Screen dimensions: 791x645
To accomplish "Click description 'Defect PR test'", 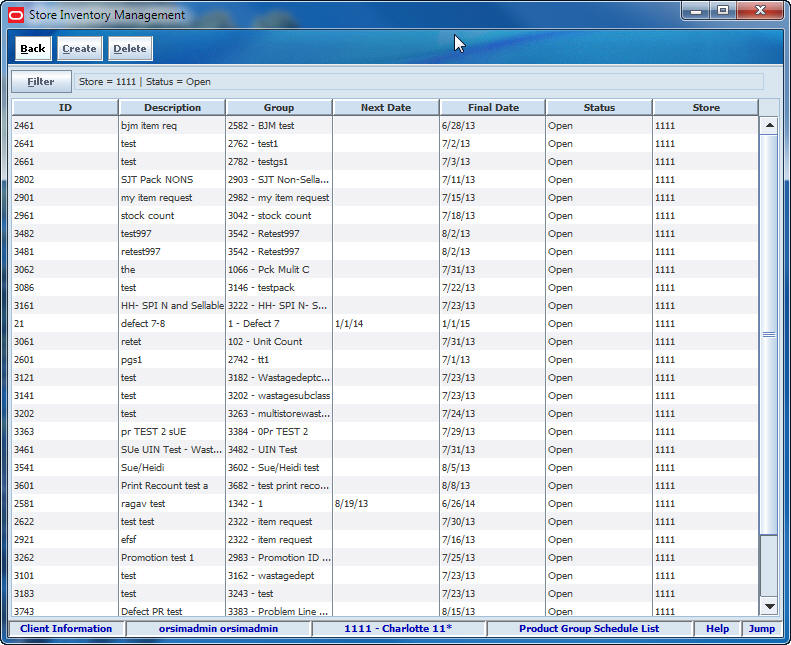I will tap(151, 612).
